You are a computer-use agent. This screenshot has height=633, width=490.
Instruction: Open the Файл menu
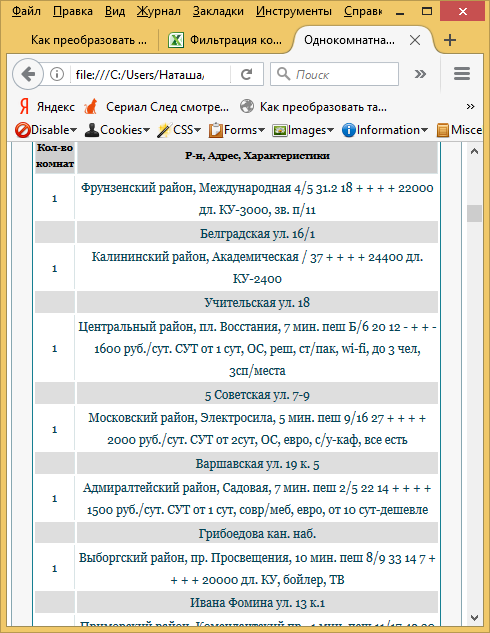pos(26,11)
